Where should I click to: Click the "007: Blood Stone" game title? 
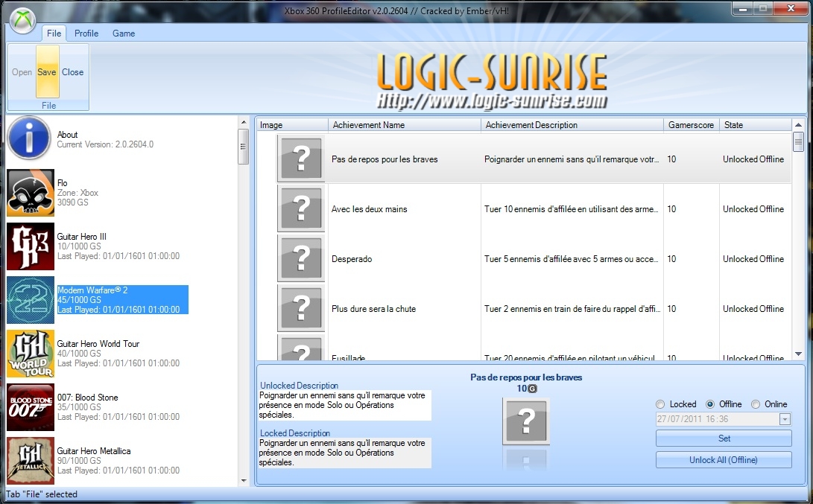point(88,398)
